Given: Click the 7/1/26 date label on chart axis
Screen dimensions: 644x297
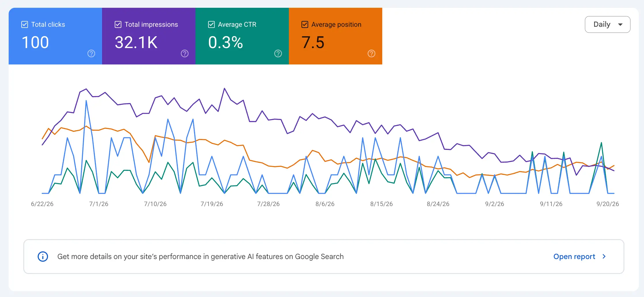Looking at the screenshot, I should point(99,204).
